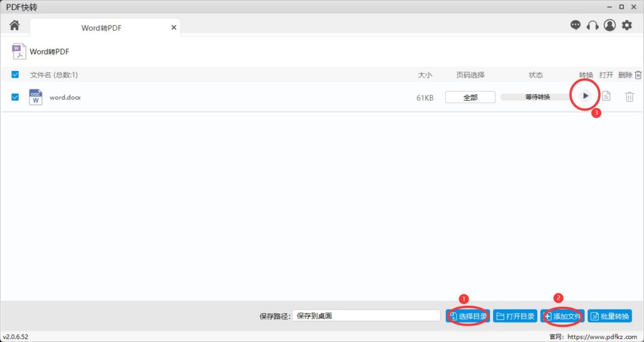Uncheck the word.docx file checkbox
Image resolution: width=644 pixels, height=342 pixels.
point(15,97)
